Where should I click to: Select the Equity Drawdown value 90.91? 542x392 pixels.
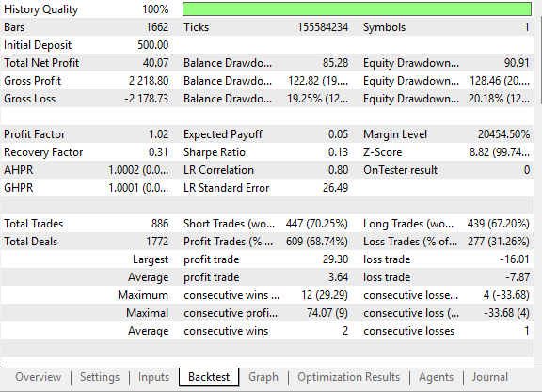pyautogui.click(x=517, y=63)
